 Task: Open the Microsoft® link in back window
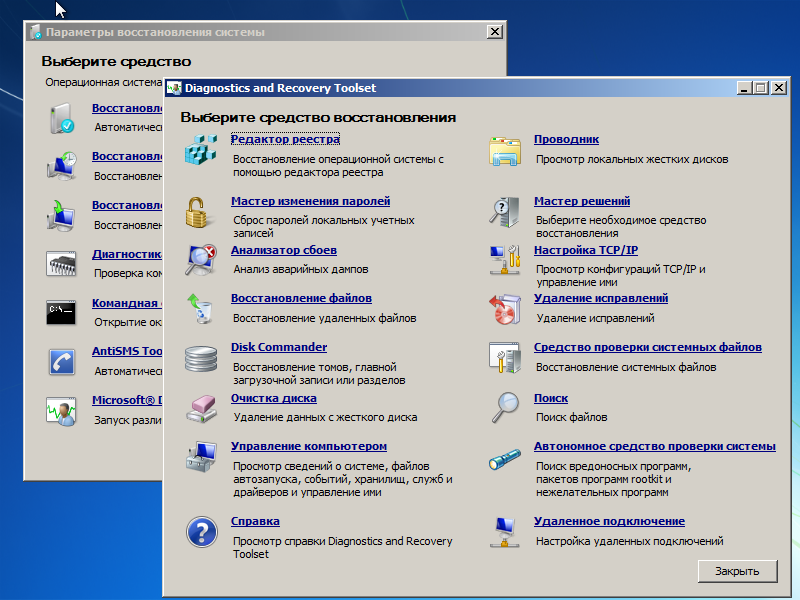127,400
